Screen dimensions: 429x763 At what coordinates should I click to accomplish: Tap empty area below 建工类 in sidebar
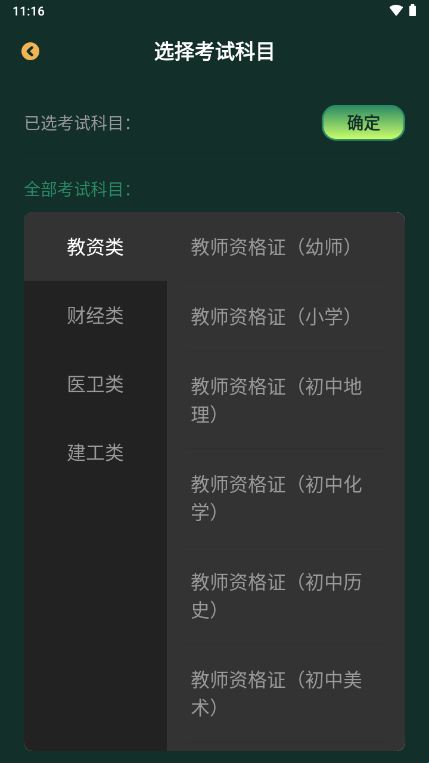(x=95, y=618)
